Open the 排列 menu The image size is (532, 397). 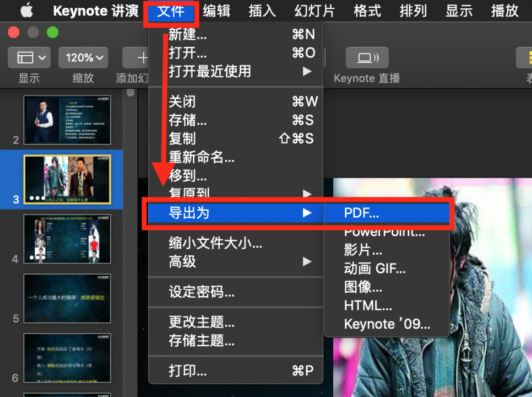coord(413,11)
